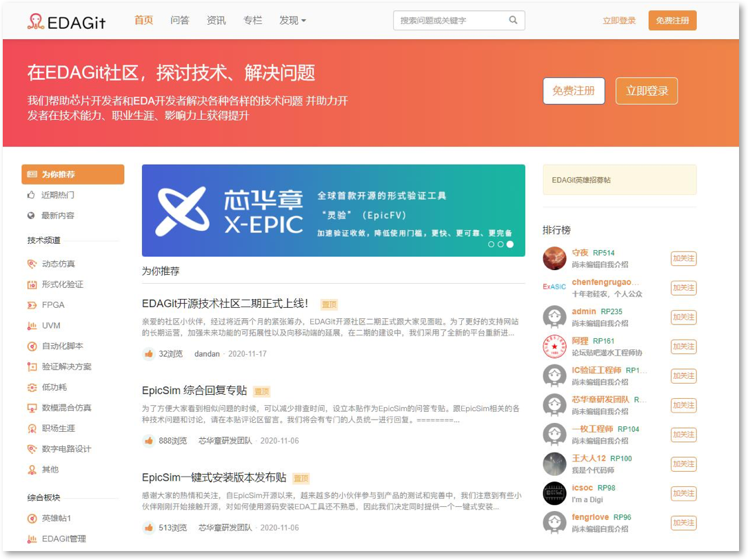Screen dimensions: 748x560
Task: Click the EDAGit logo
Action: tap(66, 21)
